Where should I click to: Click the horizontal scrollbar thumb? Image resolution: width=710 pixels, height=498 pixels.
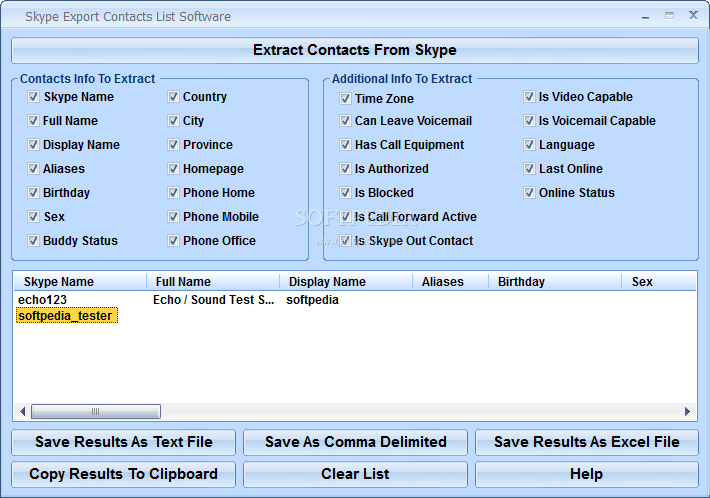[96, 412]
